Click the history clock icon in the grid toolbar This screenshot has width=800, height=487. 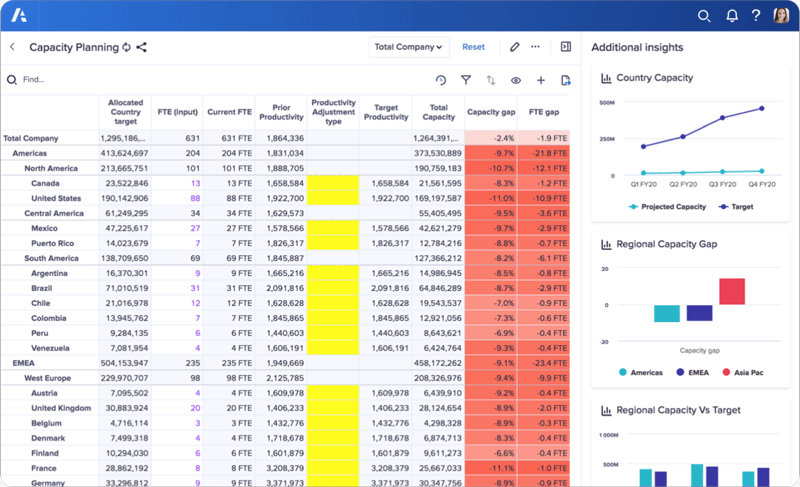(x=441, y=80)
